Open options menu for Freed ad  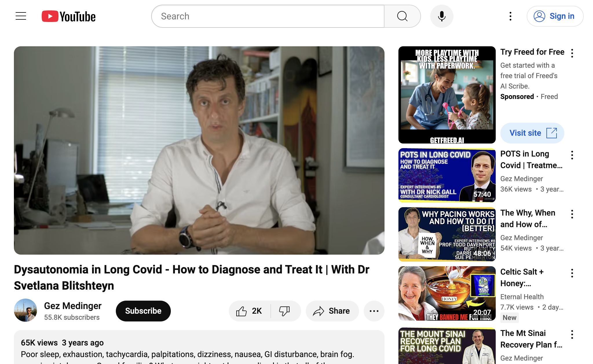coord(572,53)
